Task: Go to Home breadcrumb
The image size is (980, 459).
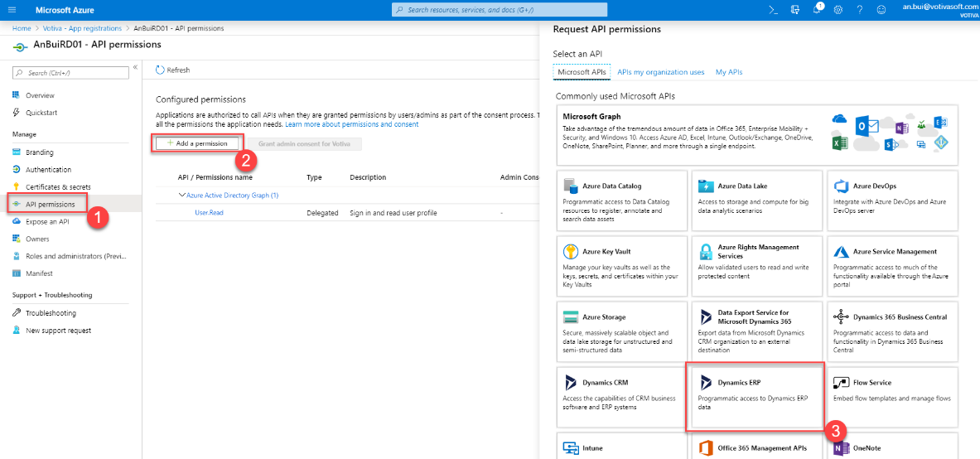Action: 22,28
